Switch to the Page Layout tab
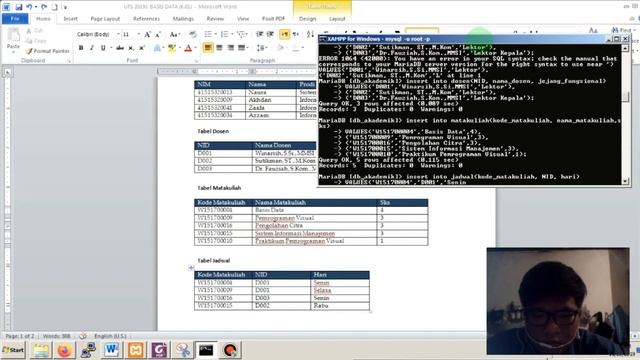The width and height of the screenshot is (640, 360). 105,19
